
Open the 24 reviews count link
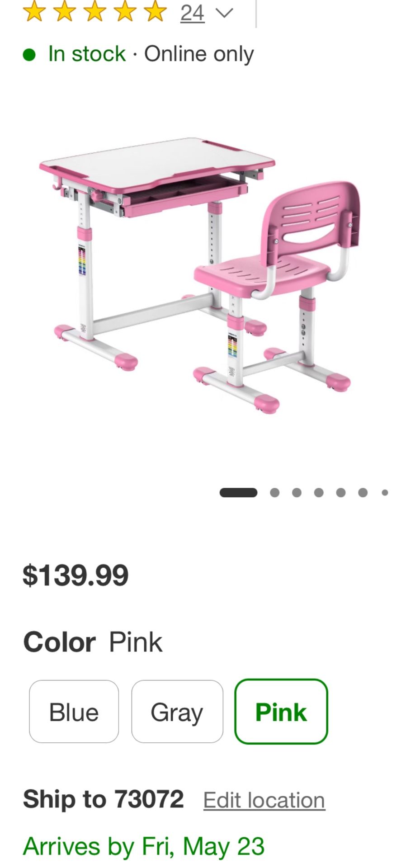coord(193,13)
